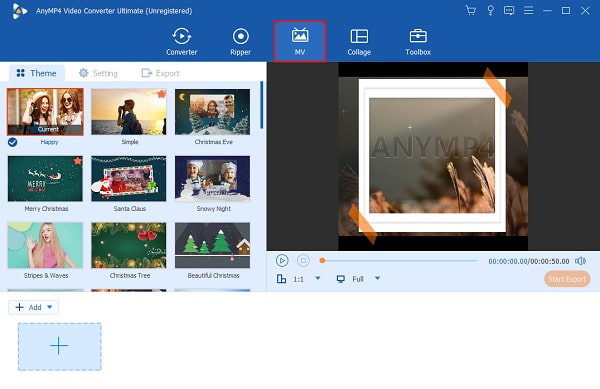Click the Beautiful Christmas theme label

pyautogui.click(x=213, y=275)
